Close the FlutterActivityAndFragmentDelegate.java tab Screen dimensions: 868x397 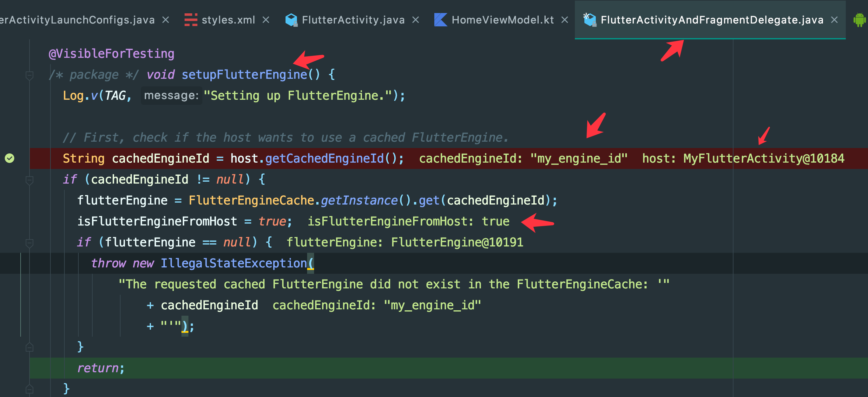834,20
